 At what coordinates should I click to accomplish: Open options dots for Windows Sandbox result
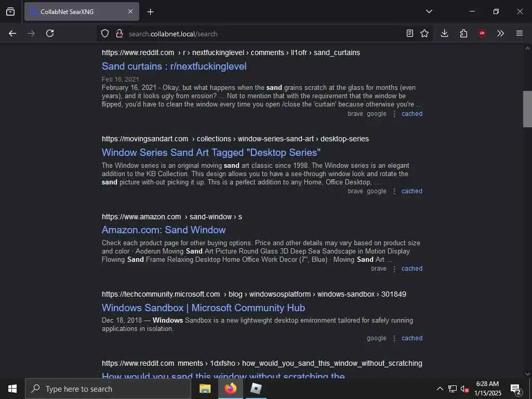click(394, 338)
